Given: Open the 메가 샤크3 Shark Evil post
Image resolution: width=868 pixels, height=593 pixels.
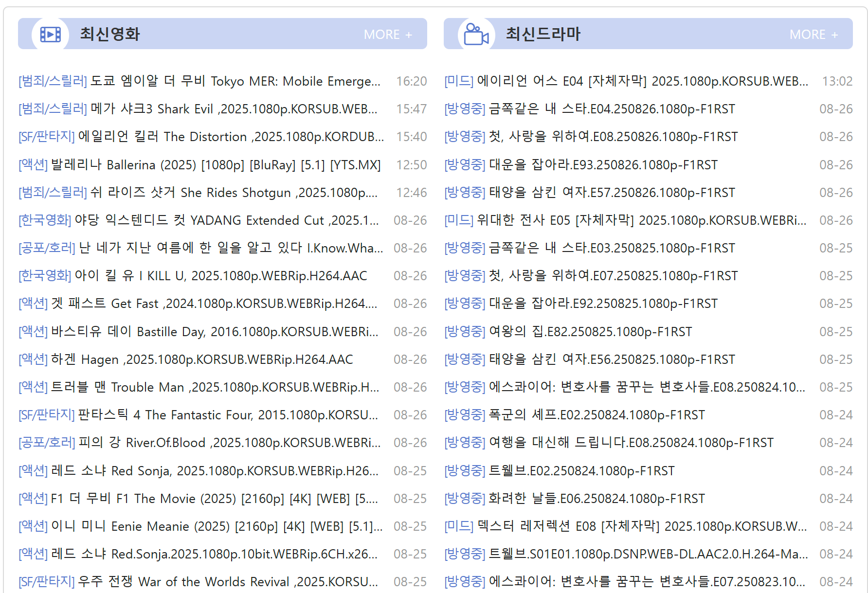Looking at the screenshot, I should (x=234, y=109).
